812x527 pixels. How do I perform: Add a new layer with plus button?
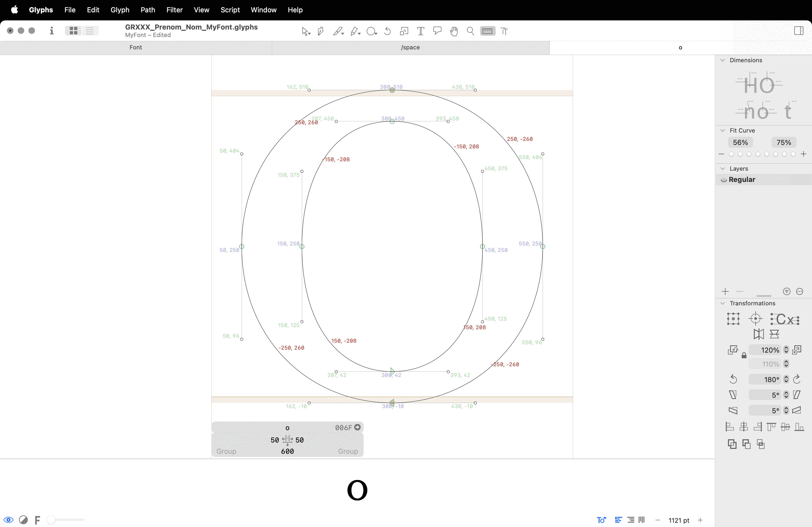coord(725,291)
